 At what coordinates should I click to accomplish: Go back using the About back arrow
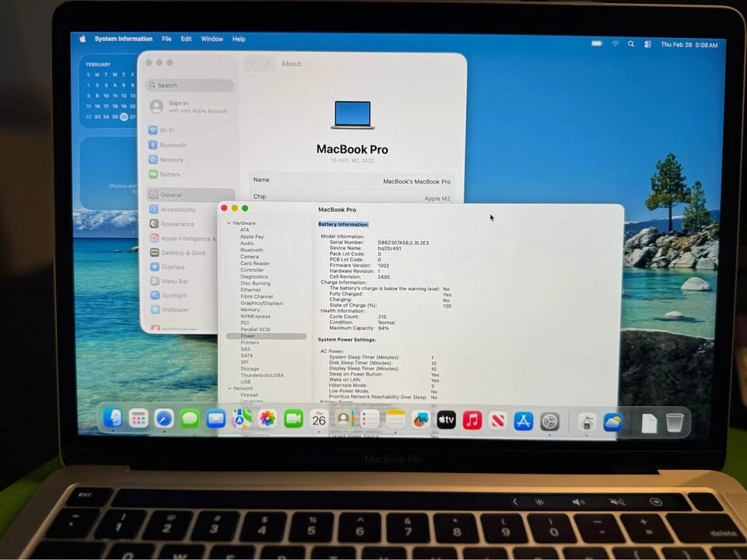[x=251, y=64]
